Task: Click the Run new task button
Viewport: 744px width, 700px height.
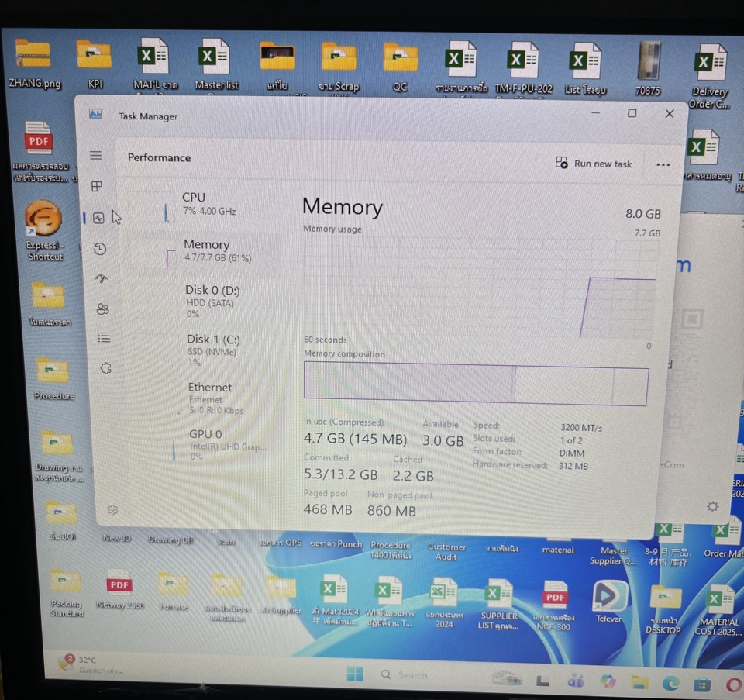Action: [594, 164]
